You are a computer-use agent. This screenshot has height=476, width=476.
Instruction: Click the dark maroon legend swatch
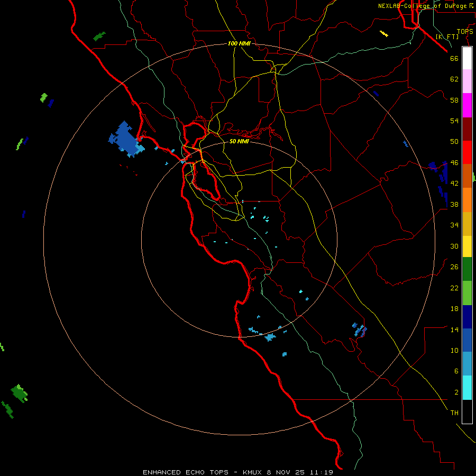click(467, 129)
